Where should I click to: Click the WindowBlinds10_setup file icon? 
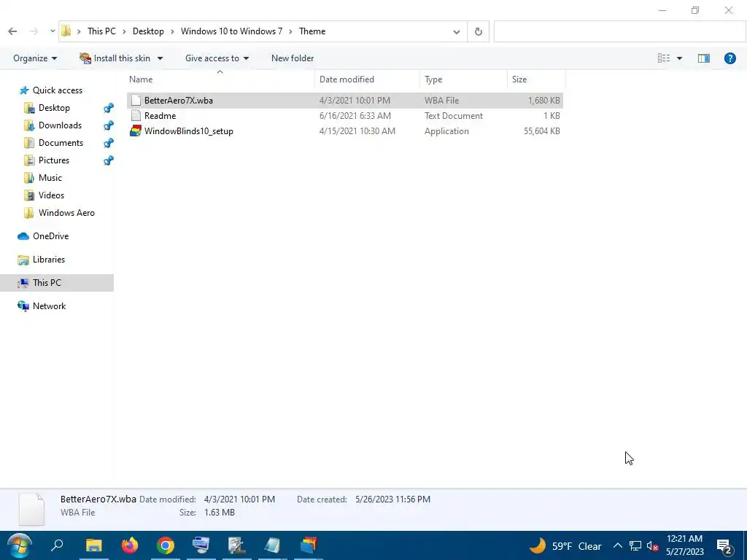(x=136, y=131)
